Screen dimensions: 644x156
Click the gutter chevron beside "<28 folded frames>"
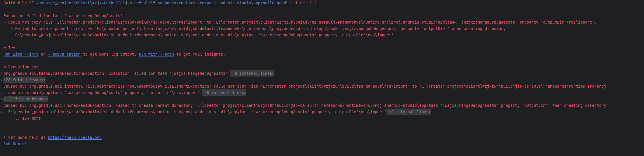tap(1, 80)
